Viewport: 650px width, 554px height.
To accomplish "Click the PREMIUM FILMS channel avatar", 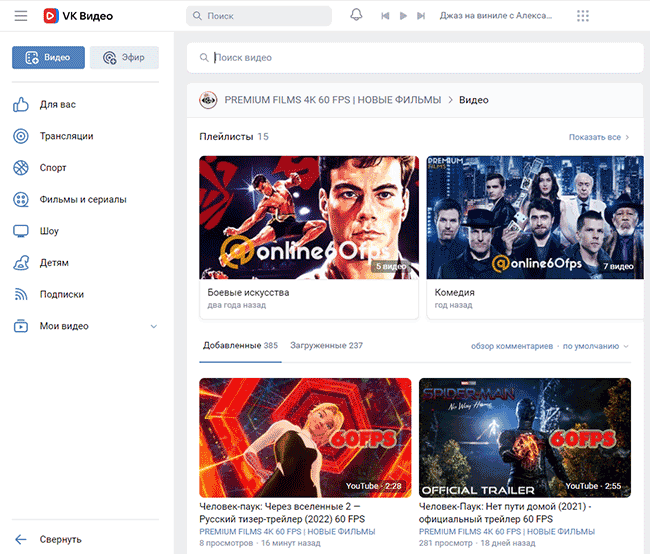I will coord(208,100).
